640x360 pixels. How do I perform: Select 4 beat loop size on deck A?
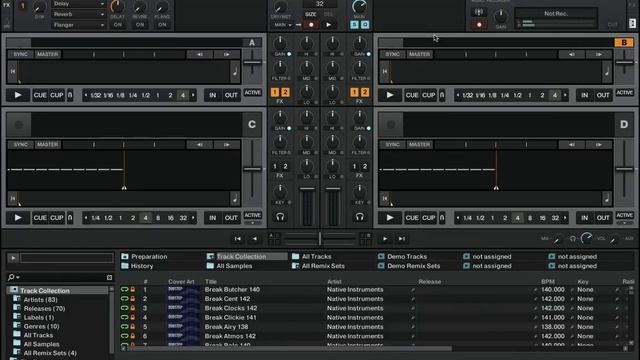pyautogui.click(x=183, y=96)
